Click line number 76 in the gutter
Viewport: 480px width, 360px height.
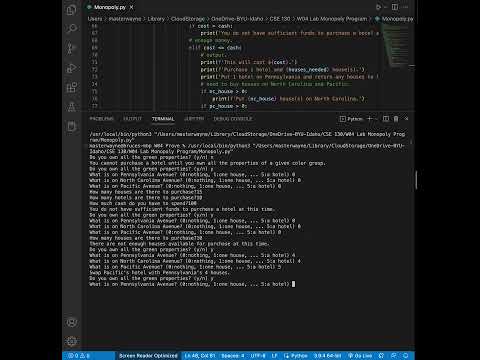pyautogui.click(x=95, y=99)
